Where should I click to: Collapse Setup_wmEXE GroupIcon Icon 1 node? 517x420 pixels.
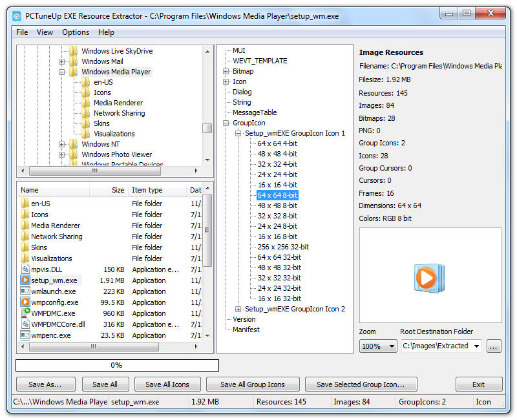pos(238,133)
